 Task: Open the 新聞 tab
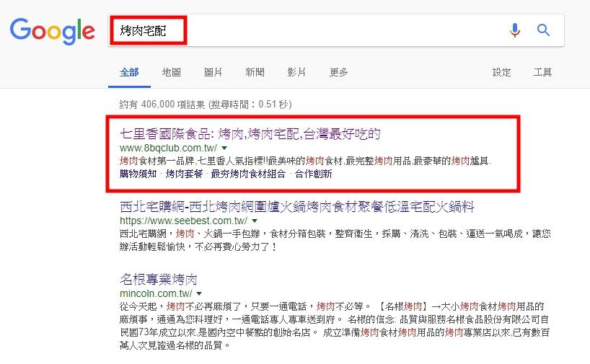click(255, 72)
